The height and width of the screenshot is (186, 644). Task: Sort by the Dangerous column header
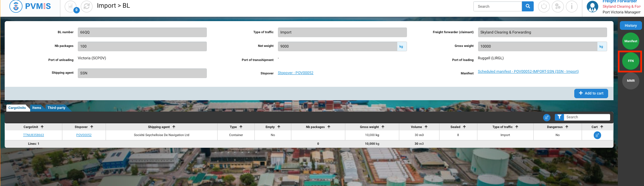pos(557,127)
